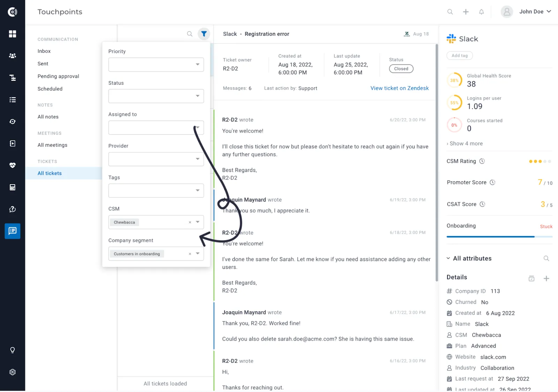The height and width of the screenshot is (392, 558).
Task: Open the dashboard grid icon in sidebar
Action: click(x=13, y=34)
